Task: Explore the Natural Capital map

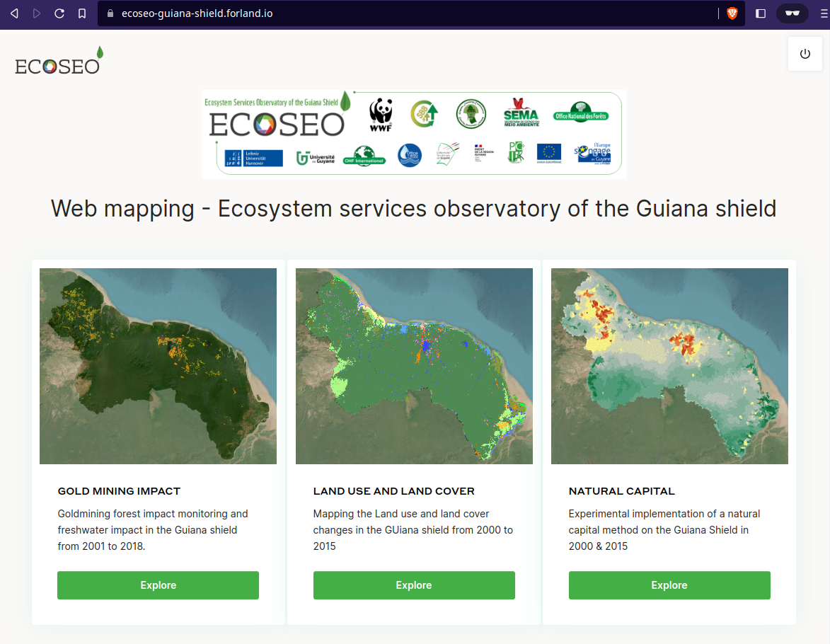Action: (669, 585)
